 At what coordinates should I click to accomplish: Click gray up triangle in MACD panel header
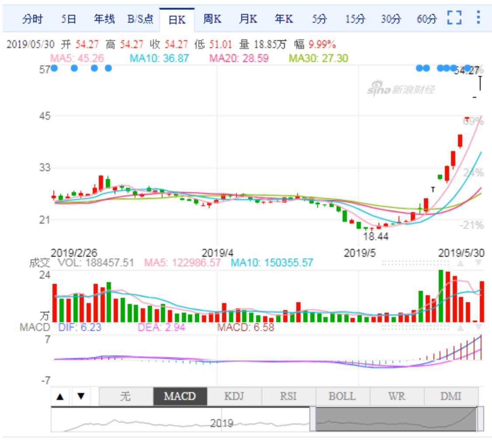point(460,327)
